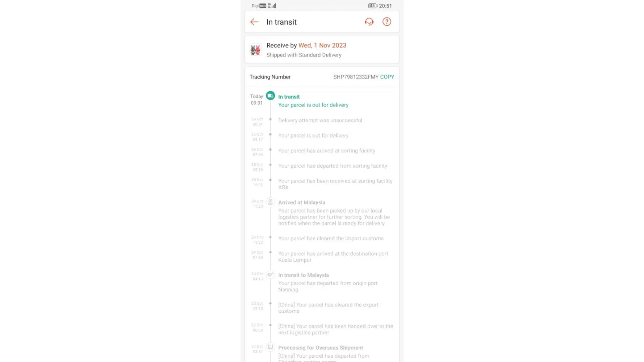Tap the product thumbnail image

255,50
